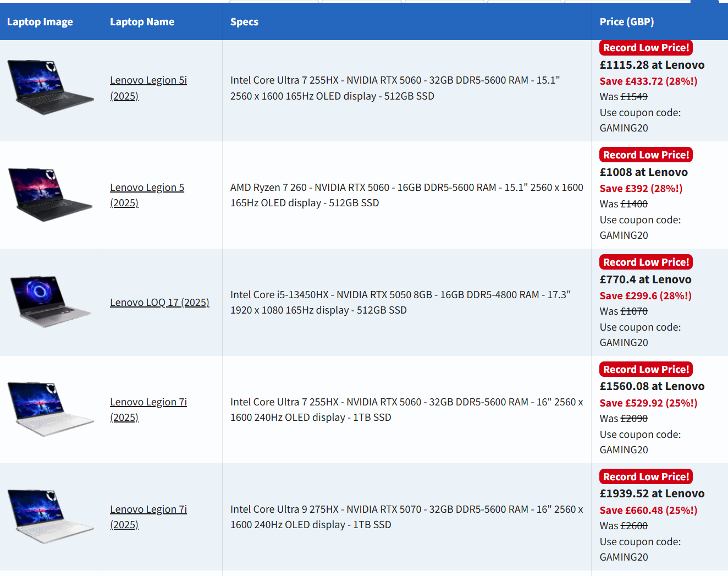Click Record Low Price badge above £770.4
Screen dimensions: 728x576
point(646,262)
